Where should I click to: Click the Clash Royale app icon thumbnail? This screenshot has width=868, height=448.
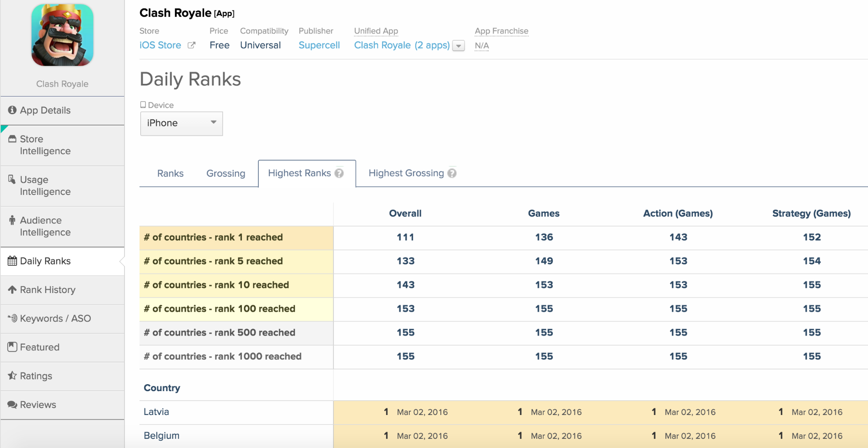point(62,35)
